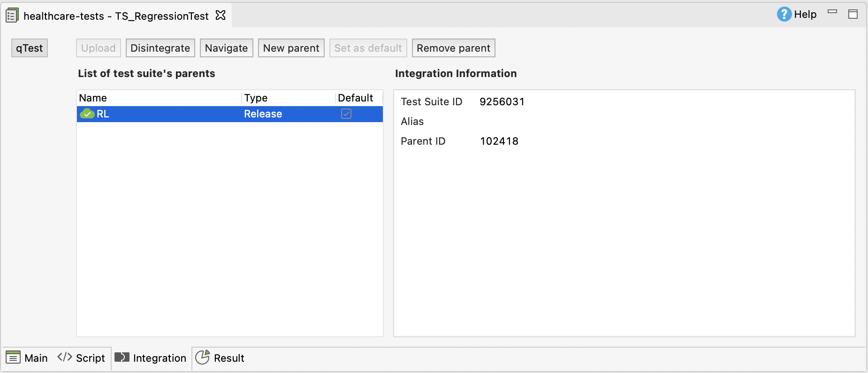The width and height of the screenshot is (868, 373).
Task: Click the Test Suite ID value 9256031
Action: (502, 102)
